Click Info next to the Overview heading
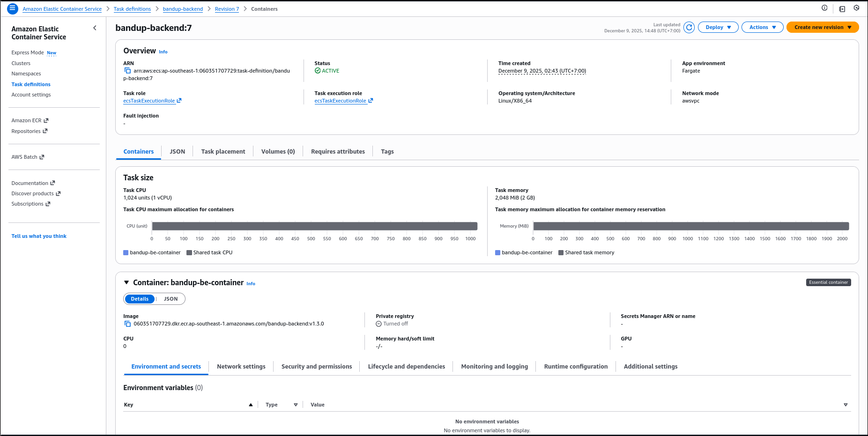868x436 pixels. [x=163, y=52]
